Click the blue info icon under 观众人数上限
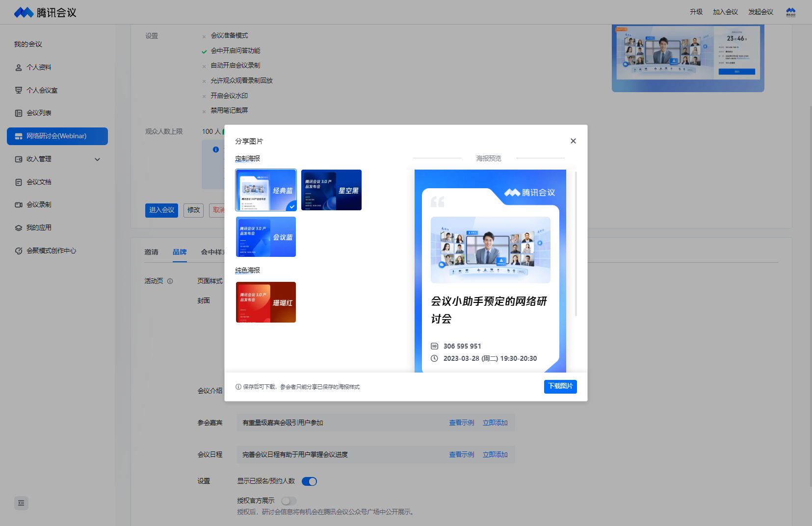The height and width of the screenshot is (526, 812). coord(216,150)
